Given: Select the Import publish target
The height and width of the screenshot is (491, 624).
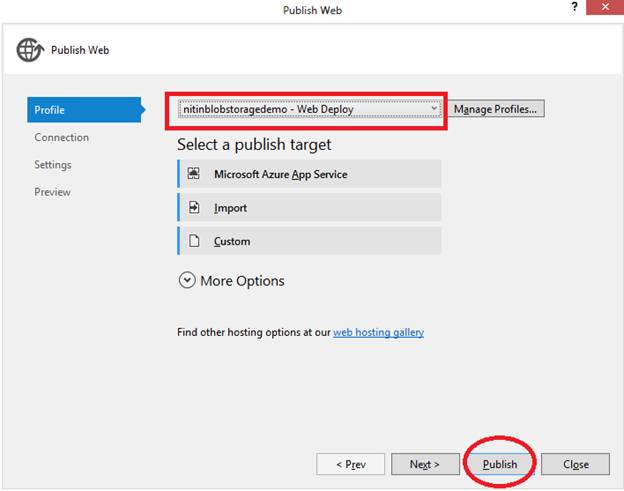Looking at the screenshot, I should tap(310, 208).
